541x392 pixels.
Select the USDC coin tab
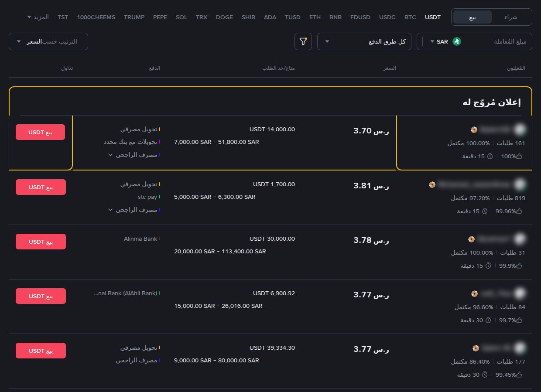387,17
